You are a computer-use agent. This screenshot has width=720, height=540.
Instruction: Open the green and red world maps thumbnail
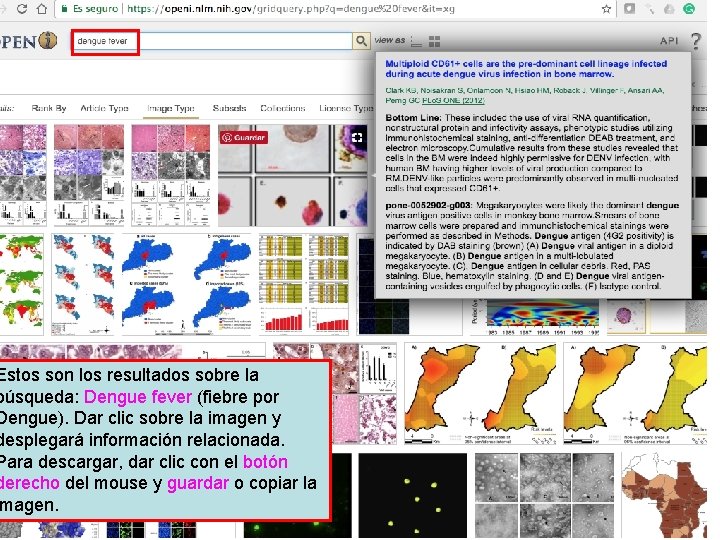pyautogui.click(x=22, y=284)
